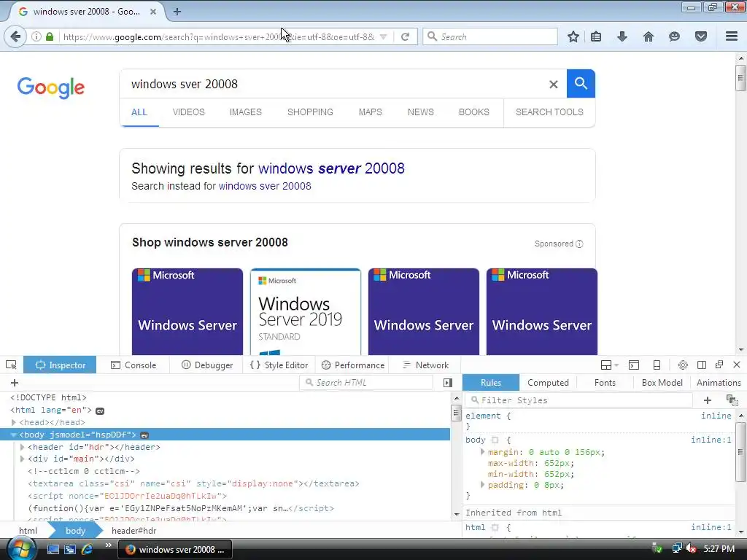The height and width of the screenshot is (560, 747).
Task: Dock DevTools to side of window
Action: pos(701,365)
